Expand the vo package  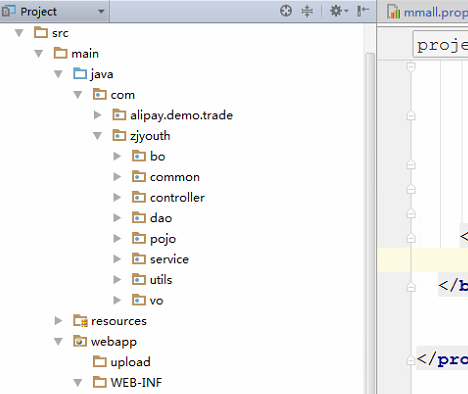pos(117,300)
